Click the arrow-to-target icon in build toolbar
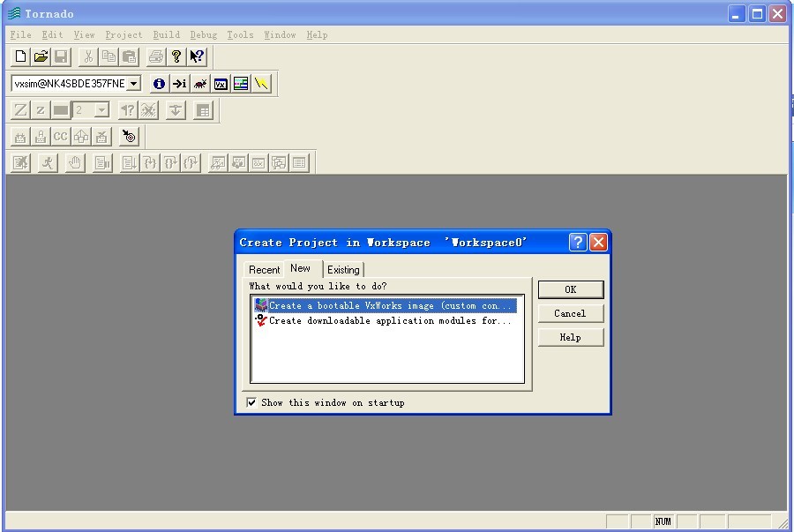The image size is (794, 532). pos(129,137)
